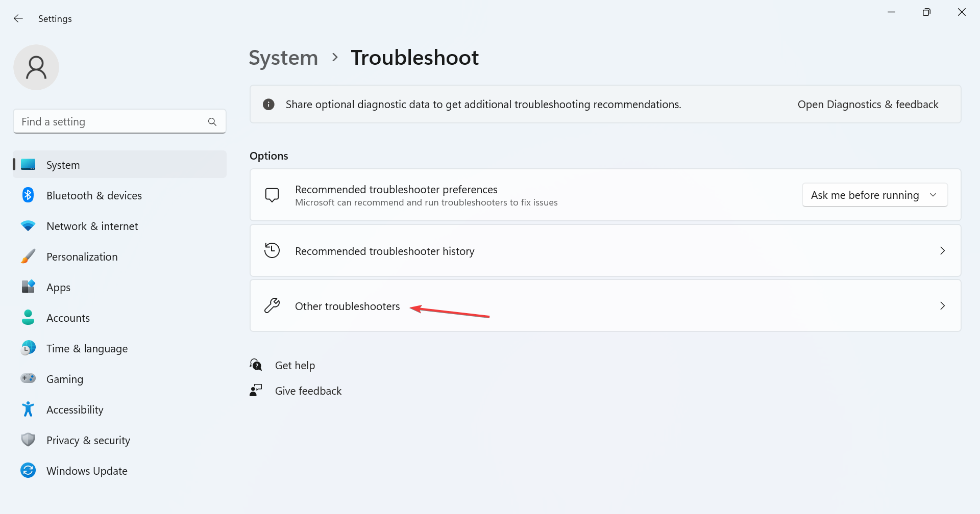The height and width of the screenshot is (514, 980).
Task: Expand Other troubleshooters chevron arrow
Action: 942,306
